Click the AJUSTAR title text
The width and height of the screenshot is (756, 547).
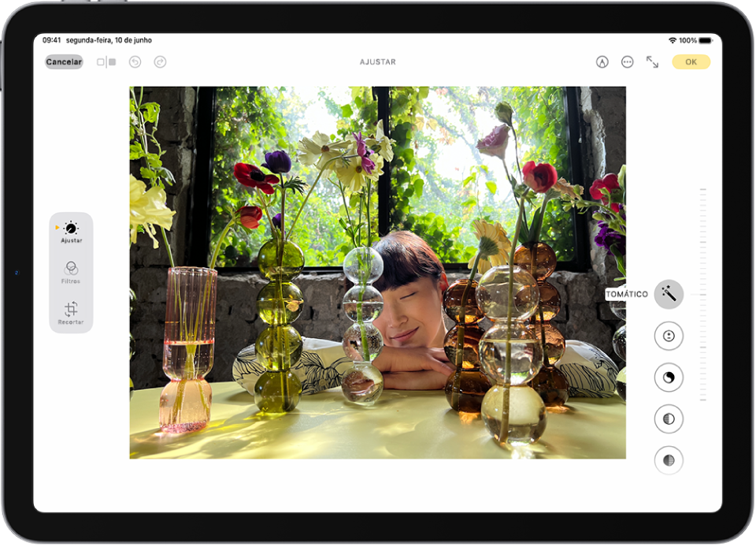pos(378,61)
